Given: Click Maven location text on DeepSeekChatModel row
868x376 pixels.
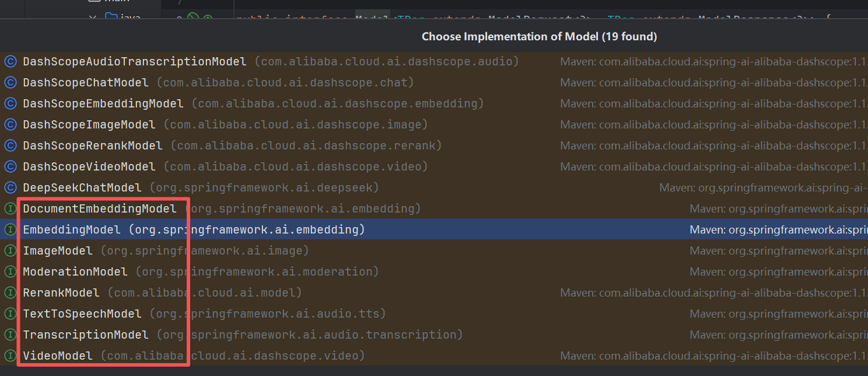Looking at the screenshot, I should pyautogui.click(x=764, y=187).
